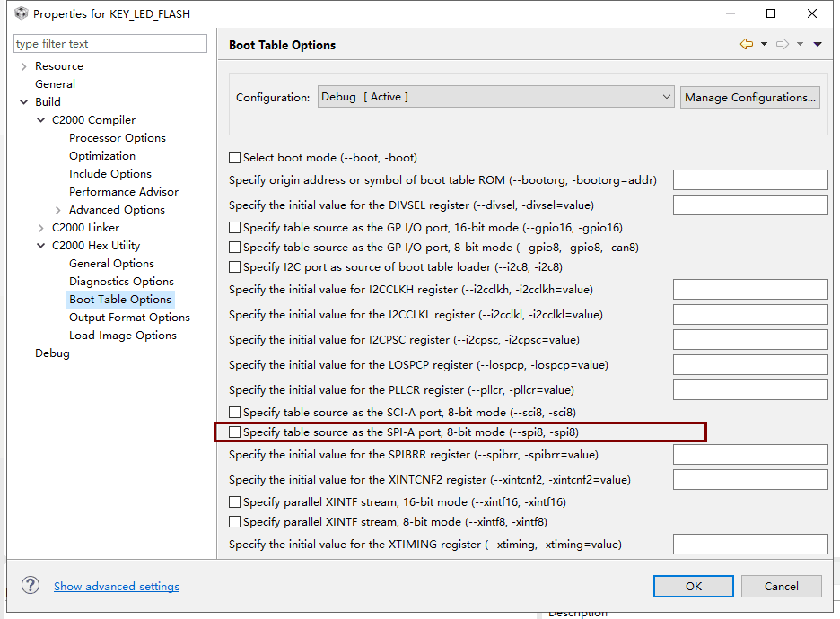This screenshot has height=619, width=840.
Task: Click the type filter text field
Action: (x=110, y=44)
